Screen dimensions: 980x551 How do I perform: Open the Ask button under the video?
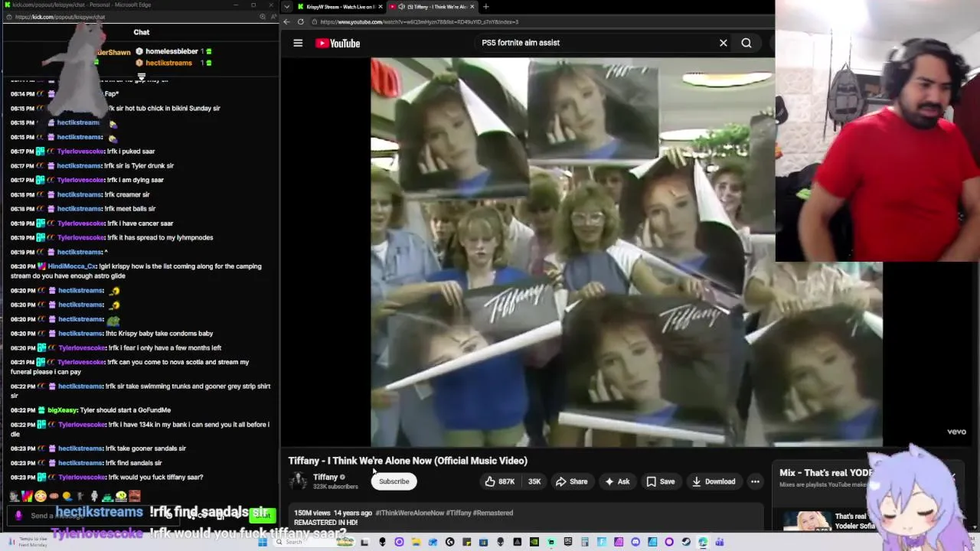coord(617,481)
